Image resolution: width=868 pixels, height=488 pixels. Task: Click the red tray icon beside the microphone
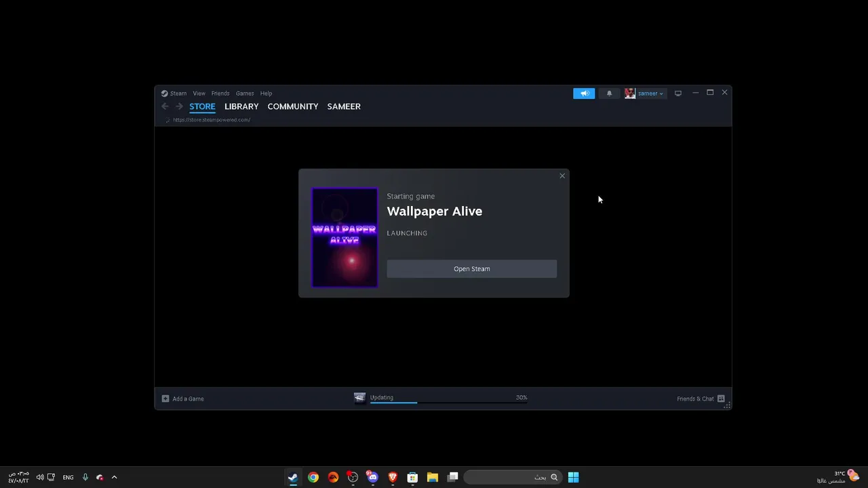[x=100, y=477]
